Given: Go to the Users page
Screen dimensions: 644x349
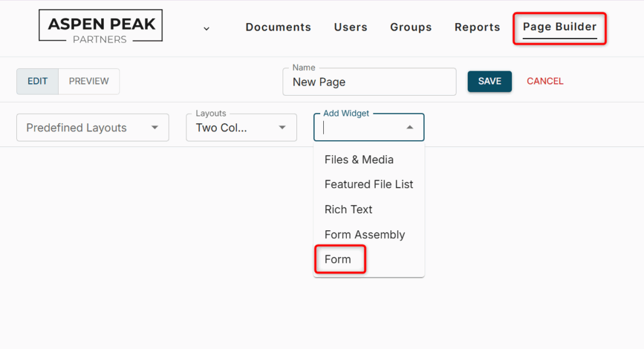Looking at the screenshot, I should point(351,28).
